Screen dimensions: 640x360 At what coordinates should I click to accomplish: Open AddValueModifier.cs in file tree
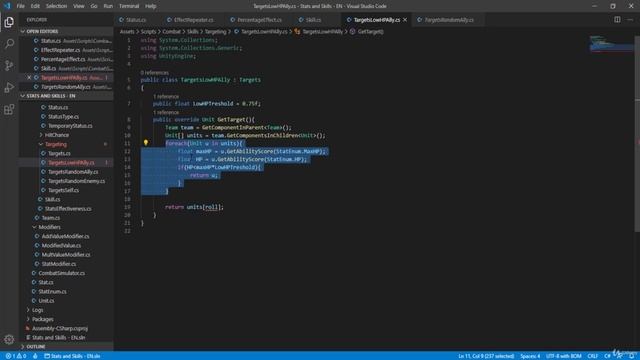(x=66, y=236)
